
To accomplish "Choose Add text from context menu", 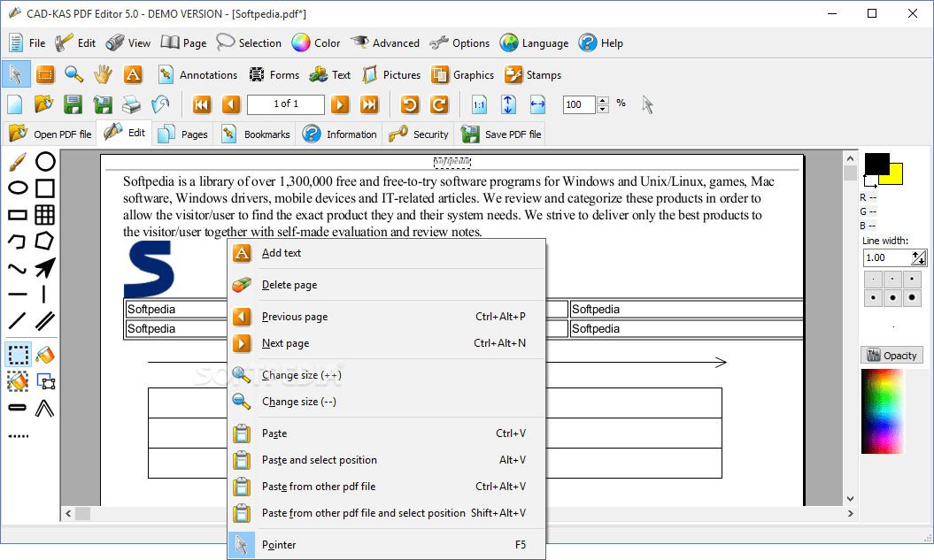I will (387, 253).
